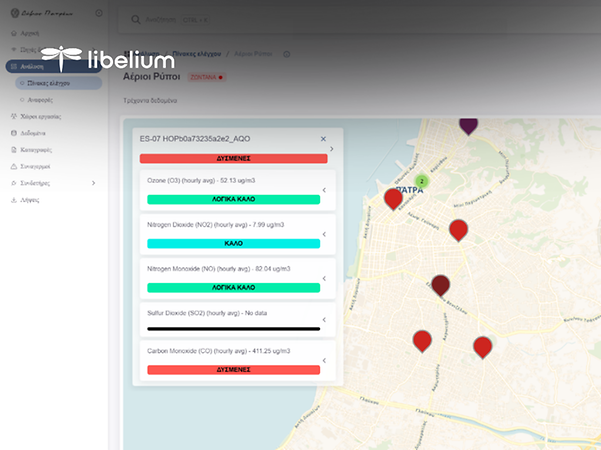Click the Πίνακες ελέγχου breadcrumb link
Screen dimensions: 601x450
coord(197,54)
